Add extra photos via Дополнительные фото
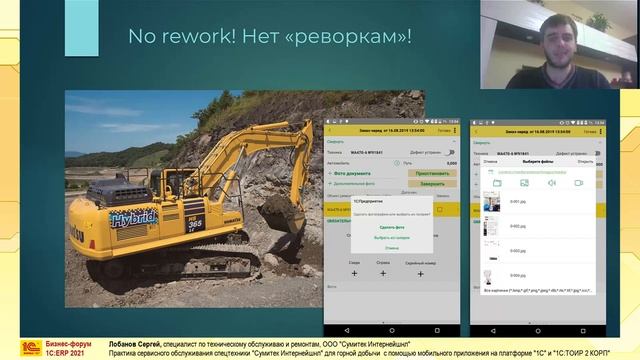The image size is (640, 360). coord(351,184)
